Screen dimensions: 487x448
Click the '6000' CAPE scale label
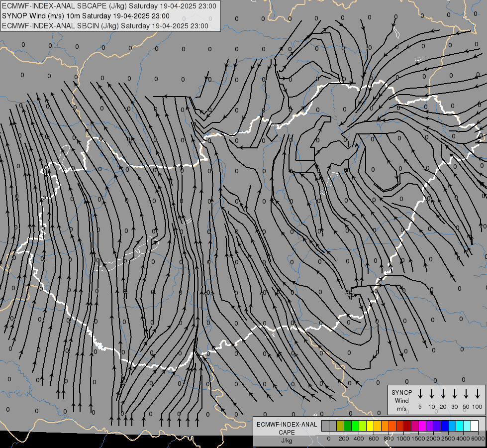(478, 439)
